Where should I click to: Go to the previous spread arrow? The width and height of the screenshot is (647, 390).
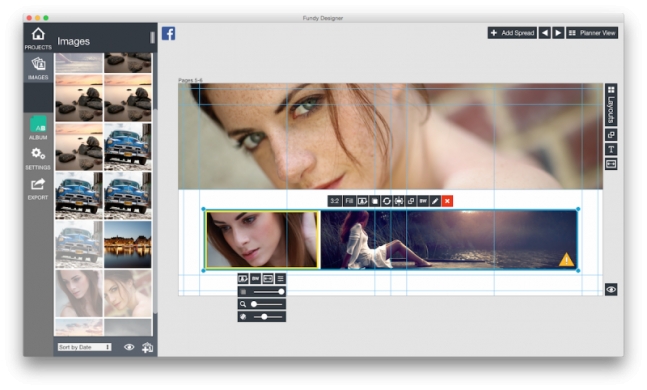pos(545,33)
